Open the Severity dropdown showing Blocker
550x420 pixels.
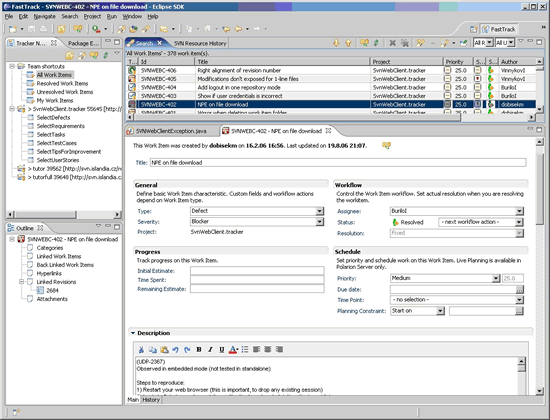(x=320, y=222)
